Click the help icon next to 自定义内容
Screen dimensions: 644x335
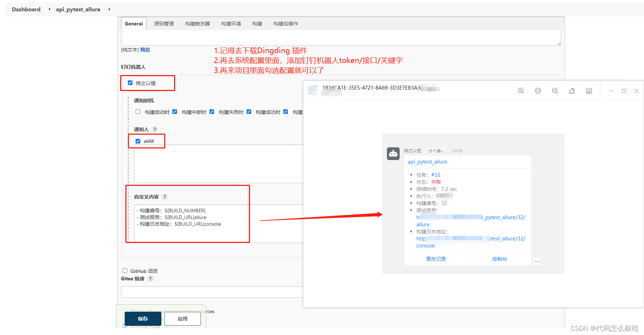tap(165, 197)
